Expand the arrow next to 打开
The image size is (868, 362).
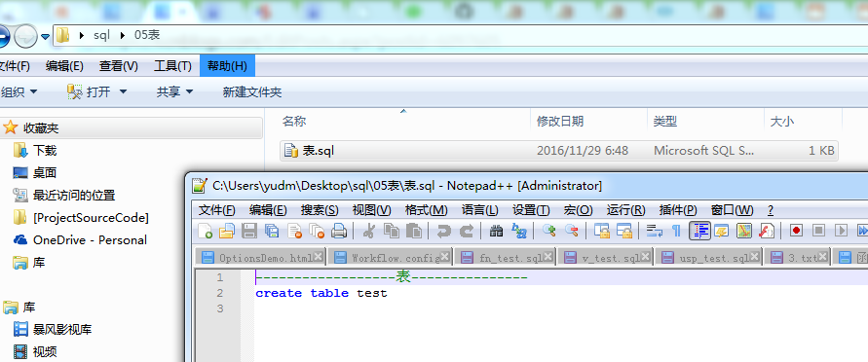123,92
